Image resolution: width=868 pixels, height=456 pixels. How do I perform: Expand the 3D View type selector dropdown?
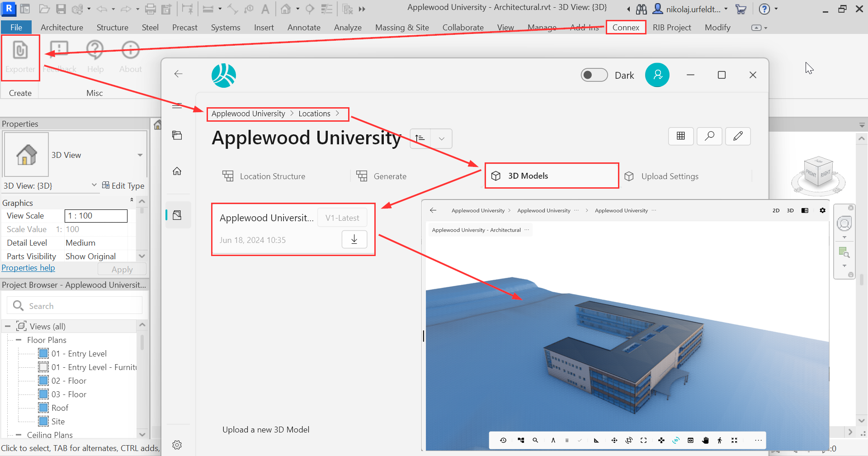pos(140,155)
